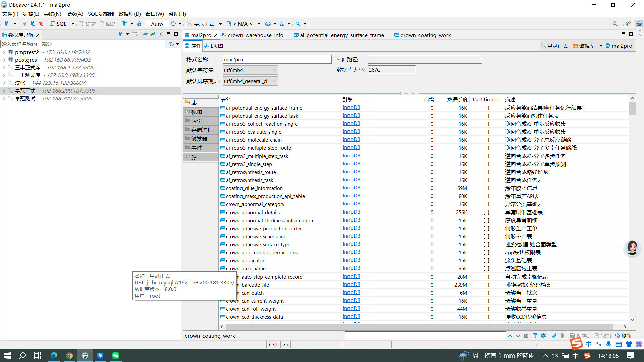
Task: Open the default collation utf8mb4_general_ci dropdown
Action: [x=250, y=81]
